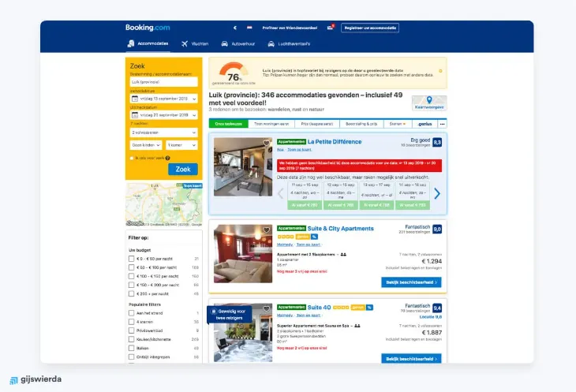Click the 9,4 rating badge
This screenshot has width=576, height=392.
(x=437, y=308)
